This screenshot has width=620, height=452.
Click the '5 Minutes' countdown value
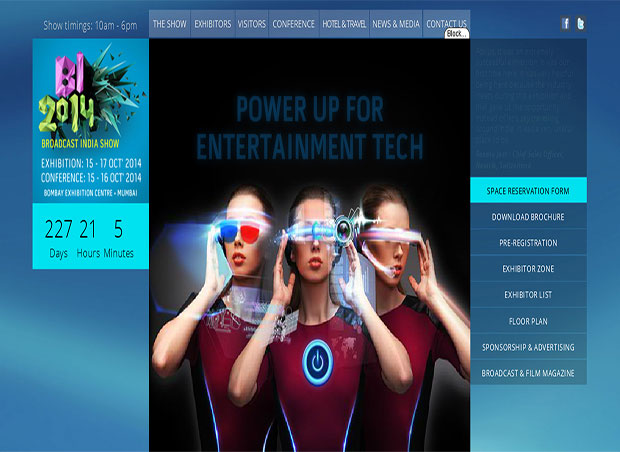(x=119, y=239)
